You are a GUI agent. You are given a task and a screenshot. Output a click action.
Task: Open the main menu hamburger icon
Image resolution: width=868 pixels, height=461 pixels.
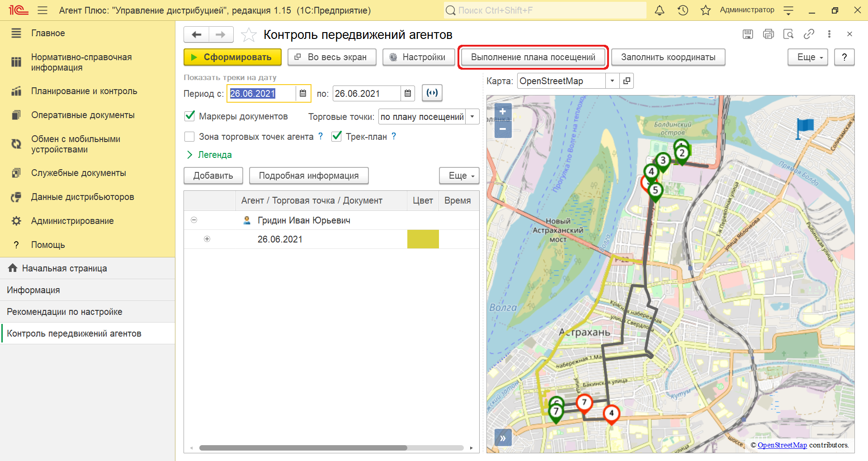42,10
